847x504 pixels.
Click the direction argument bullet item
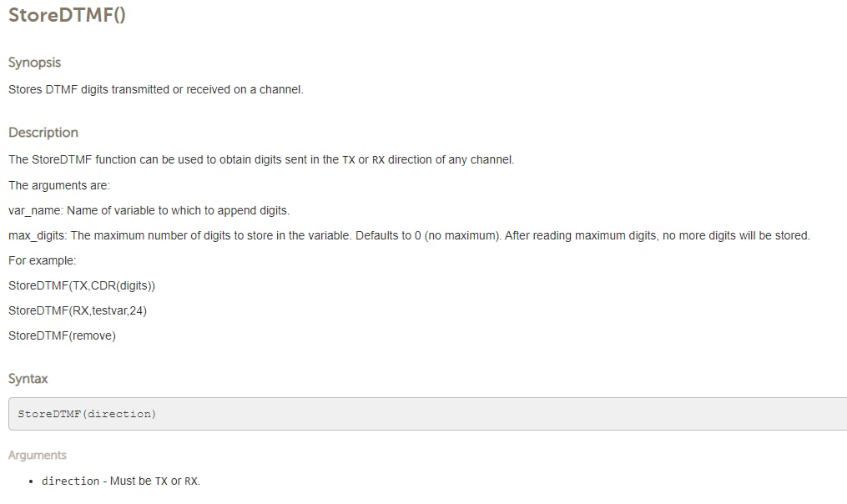121,481
